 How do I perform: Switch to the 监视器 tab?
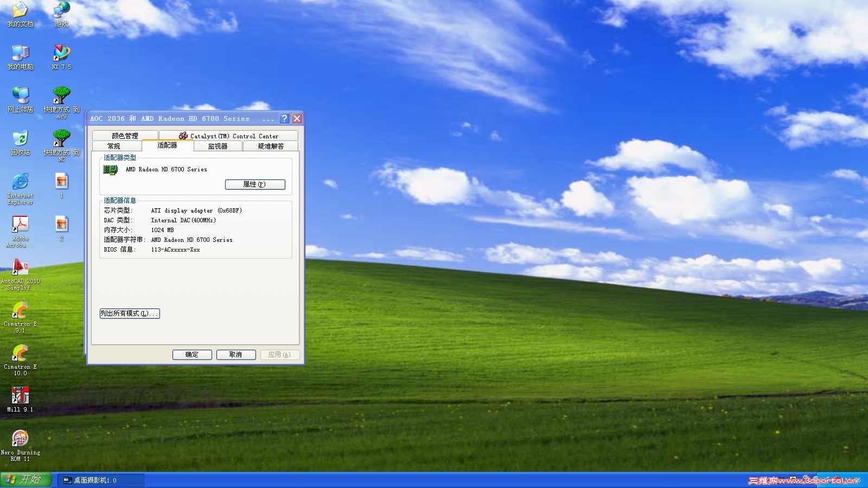(x=218, y=146)
